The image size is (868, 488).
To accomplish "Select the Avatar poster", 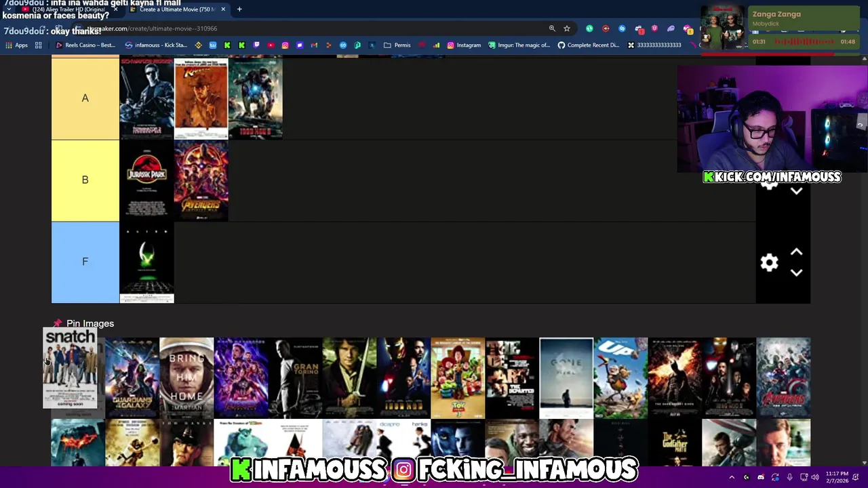I will point(458,443).
